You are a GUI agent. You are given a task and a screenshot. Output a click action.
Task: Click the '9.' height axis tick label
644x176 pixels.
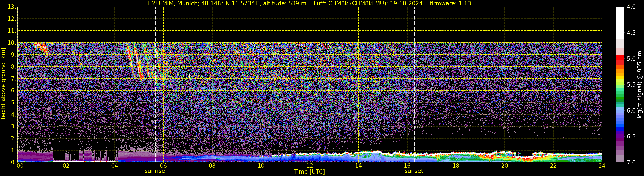(13, 55)
